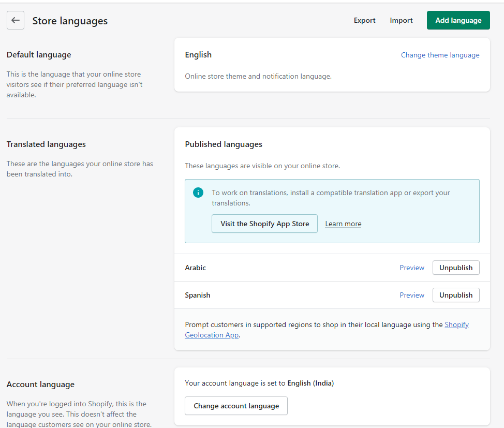Visit the Shopify App Store
The image size is (504, 428).
tap(264, 224)
